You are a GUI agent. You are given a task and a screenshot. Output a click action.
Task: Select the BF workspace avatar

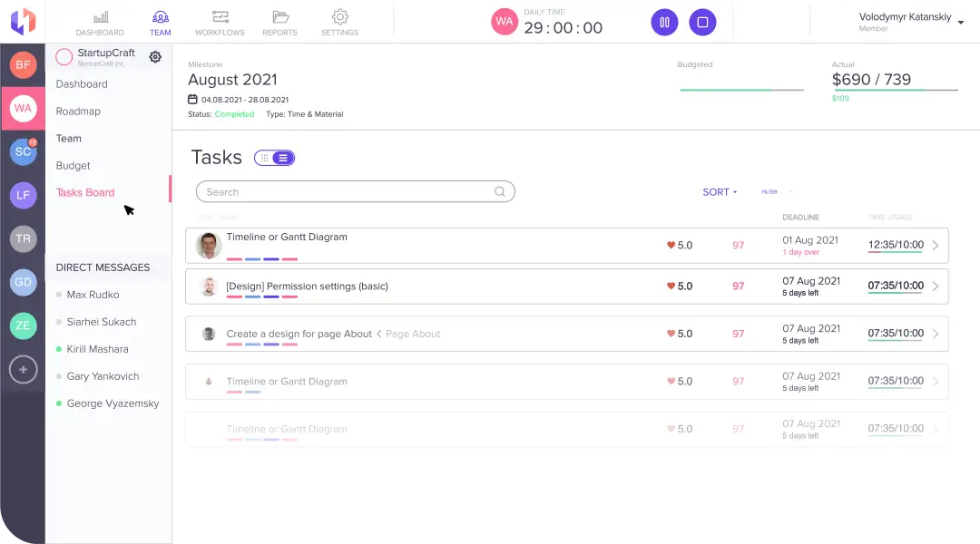[23, 64]
